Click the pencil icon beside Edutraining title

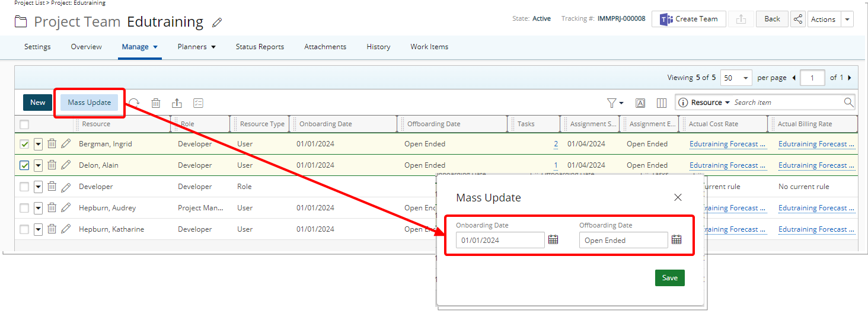[217, 23]
